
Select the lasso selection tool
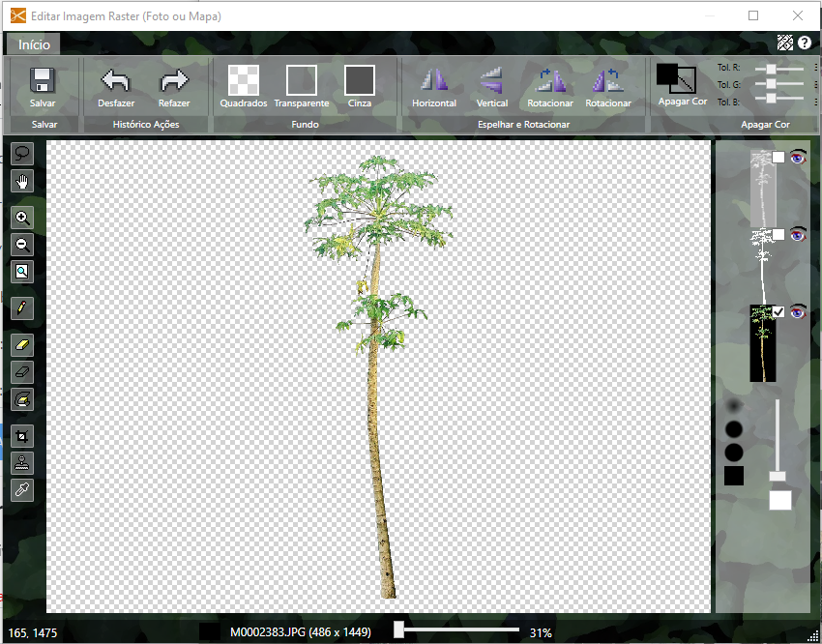coord(21,154)
